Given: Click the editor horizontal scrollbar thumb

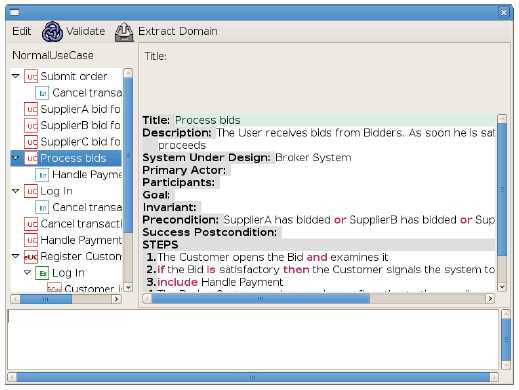Looking at the screenshot, I should (x=260, y=298).
